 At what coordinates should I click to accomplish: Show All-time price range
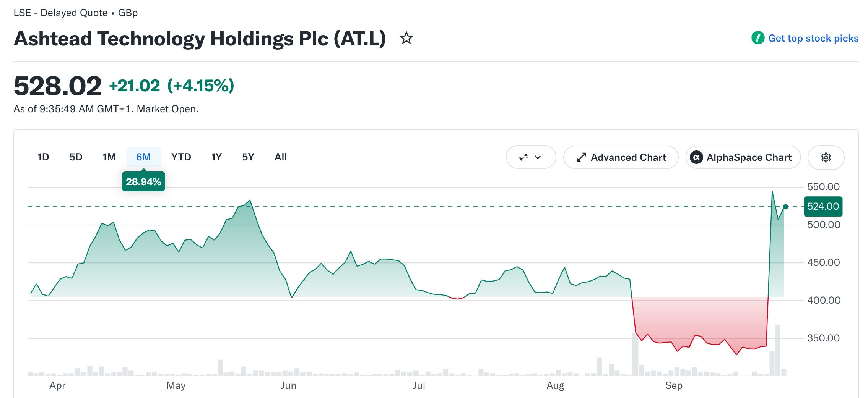tap(281, 157)
